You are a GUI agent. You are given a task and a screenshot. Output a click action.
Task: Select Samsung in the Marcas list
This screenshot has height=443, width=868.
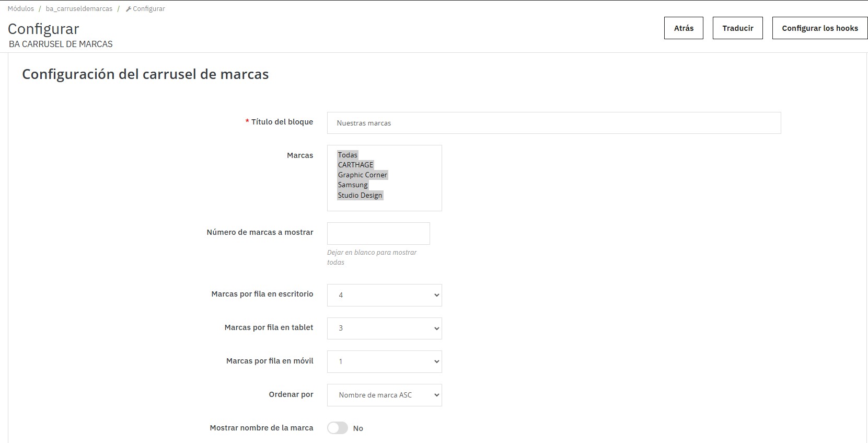[x=353, y=185]
